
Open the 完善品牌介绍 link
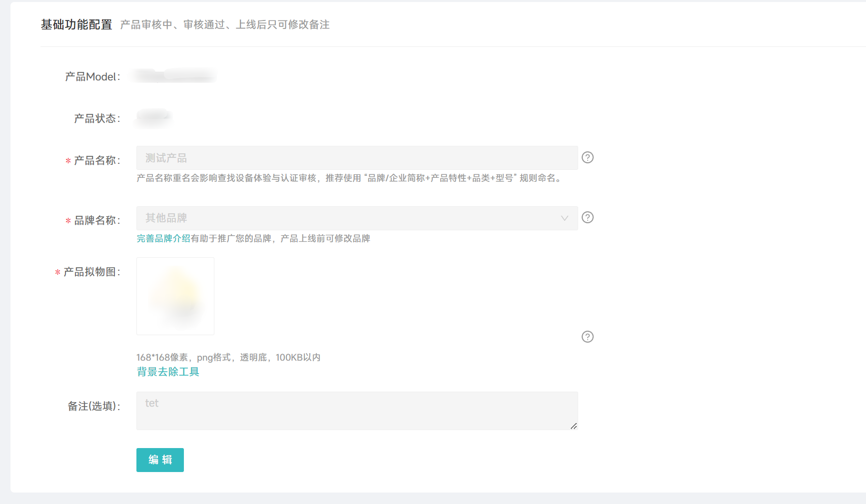coord(163,239)
